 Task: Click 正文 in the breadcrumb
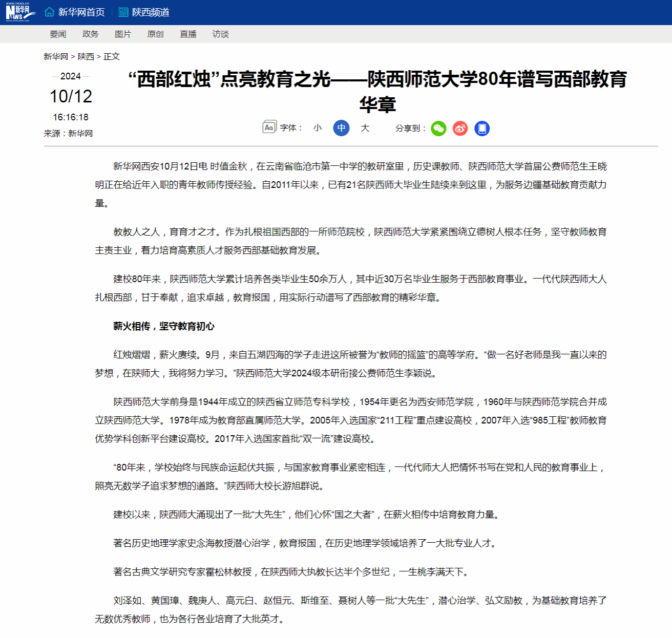point(112,56)
